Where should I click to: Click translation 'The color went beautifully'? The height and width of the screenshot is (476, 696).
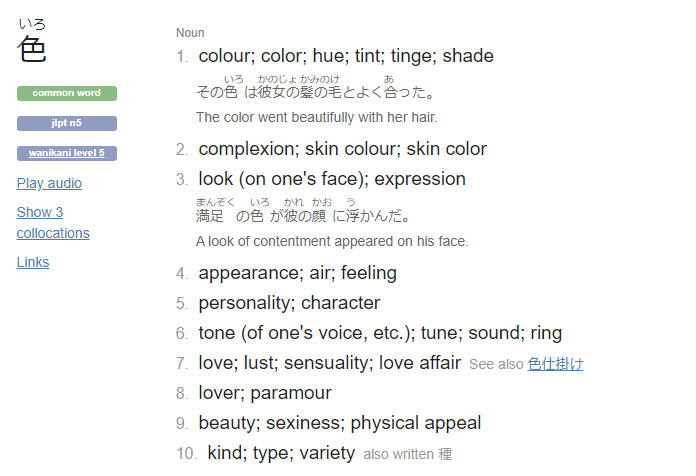click(x=316, y=118)
